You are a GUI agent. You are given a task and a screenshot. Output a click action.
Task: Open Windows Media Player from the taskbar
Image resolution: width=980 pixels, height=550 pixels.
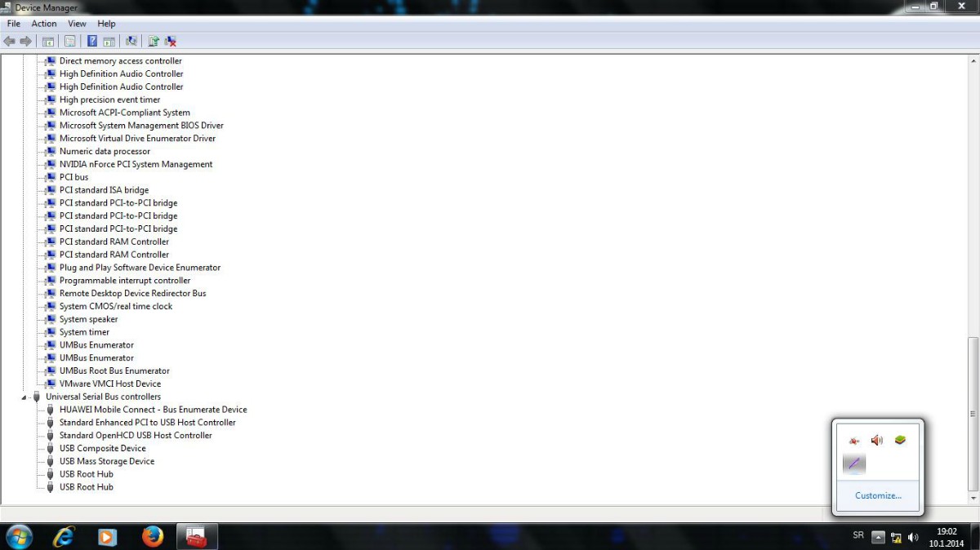[x=107, y=536]
